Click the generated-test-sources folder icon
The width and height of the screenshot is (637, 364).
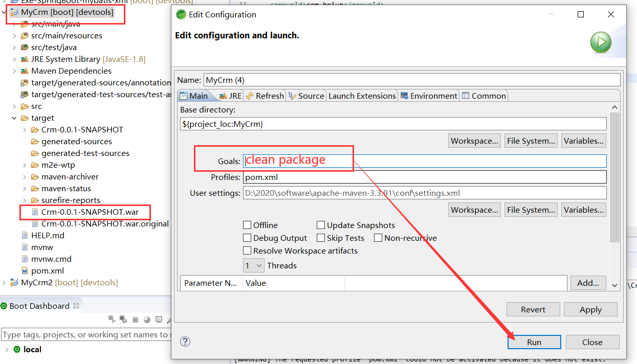[35, 153]
